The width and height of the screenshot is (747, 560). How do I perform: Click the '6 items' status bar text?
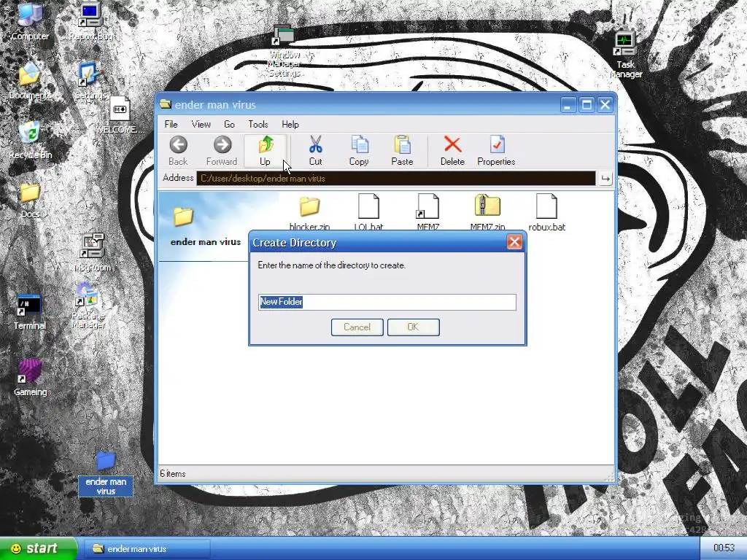point(173,474)
